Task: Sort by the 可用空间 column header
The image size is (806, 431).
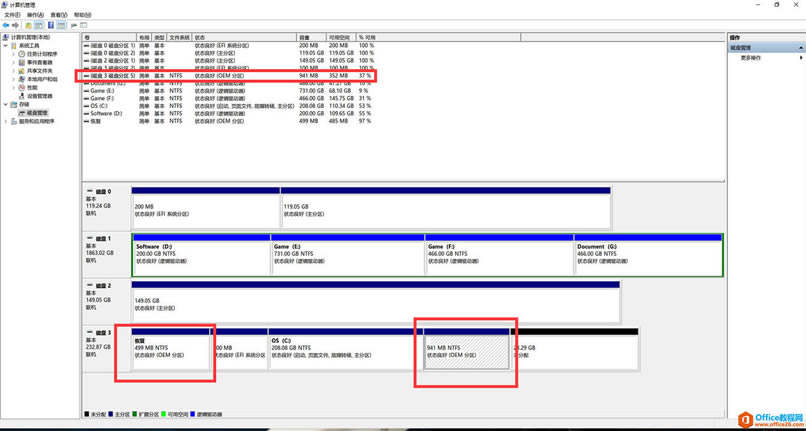Action: click(341, 38)
